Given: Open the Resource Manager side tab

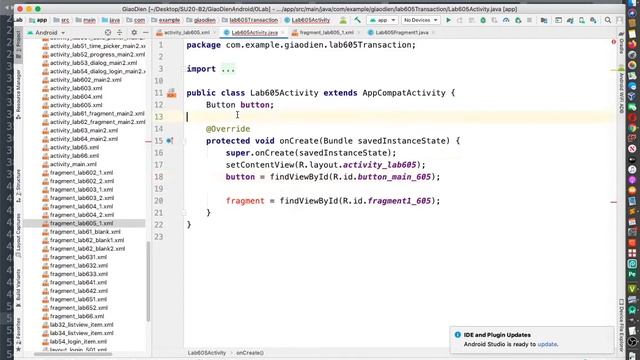Looking at the screenshot, I should click(x=18, y=93).
